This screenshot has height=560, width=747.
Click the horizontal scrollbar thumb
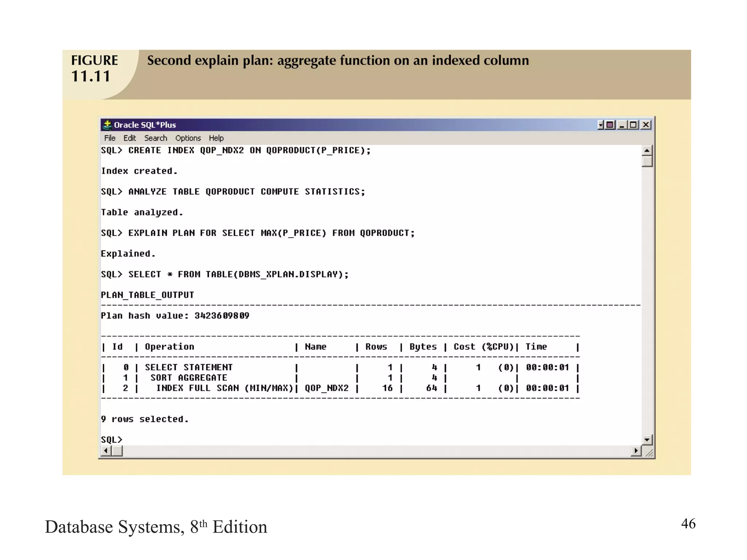(x=117, y=451)
